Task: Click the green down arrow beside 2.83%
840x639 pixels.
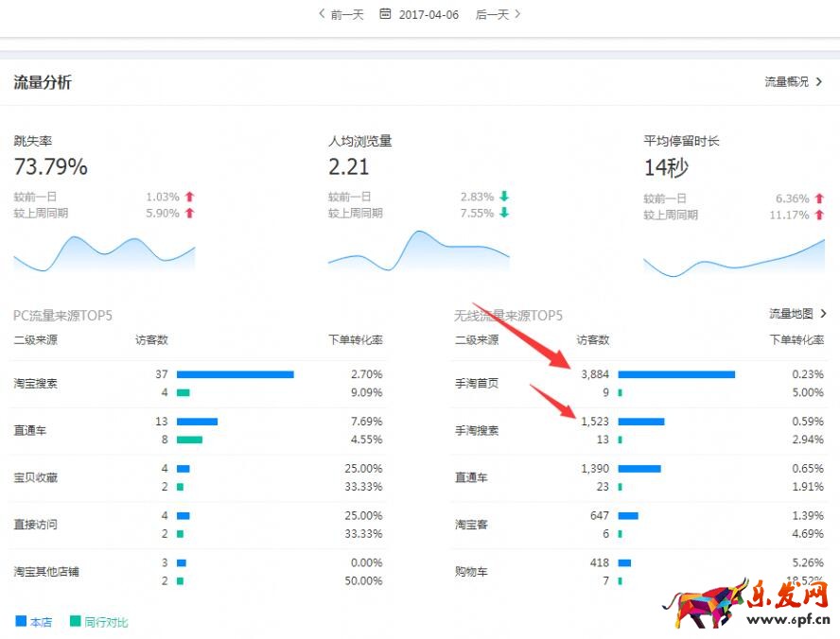Action: (504, 197)
